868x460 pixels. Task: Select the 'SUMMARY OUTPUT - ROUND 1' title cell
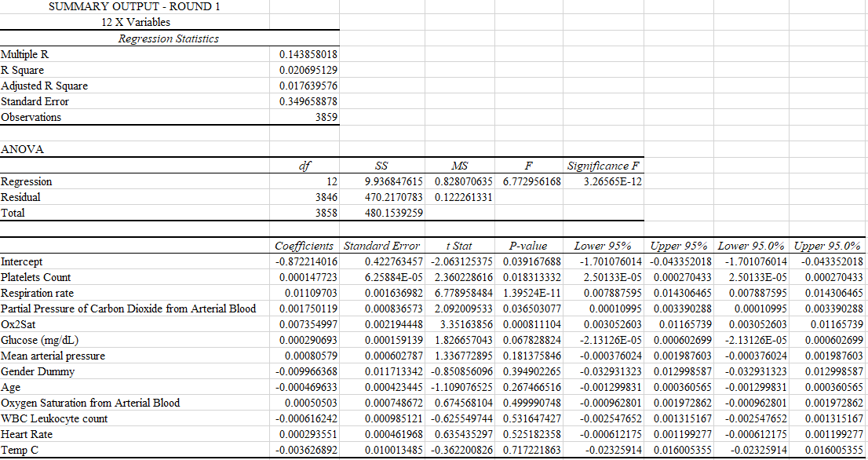(134, 6)
